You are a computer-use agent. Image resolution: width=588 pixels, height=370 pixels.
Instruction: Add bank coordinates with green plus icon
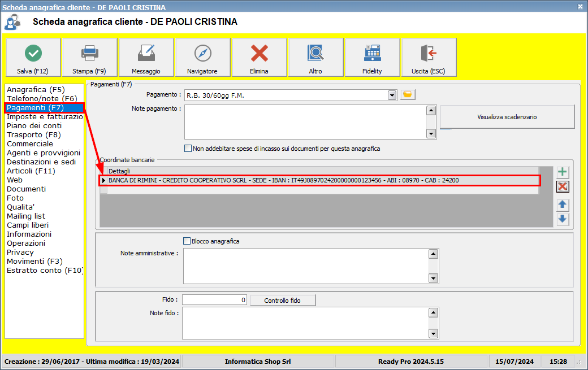562,172
